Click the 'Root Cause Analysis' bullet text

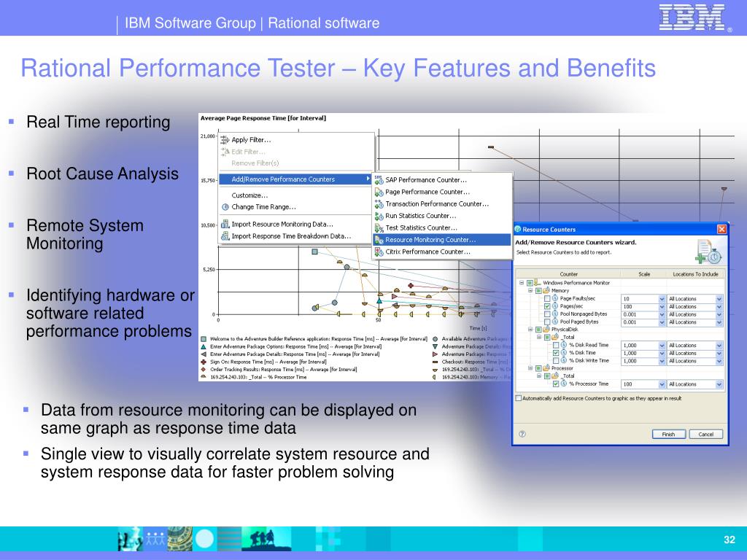click(102, 174)
